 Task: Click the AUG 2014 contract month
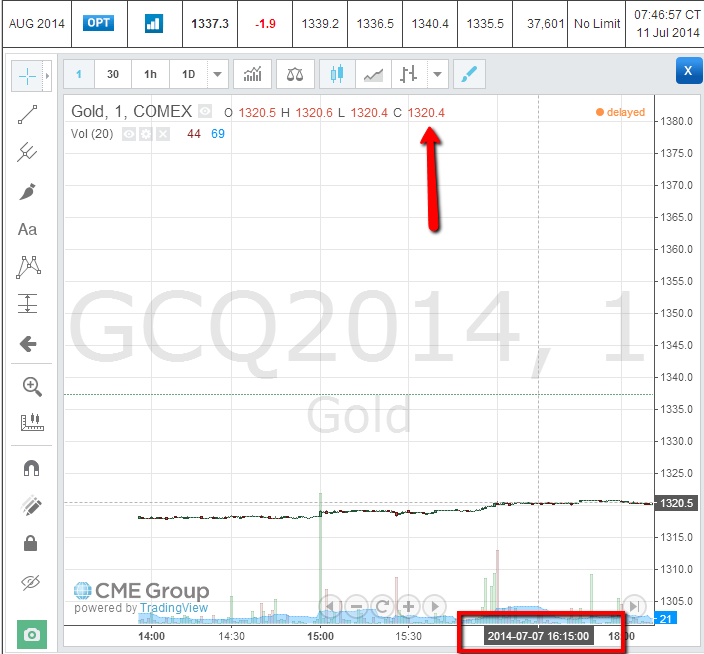tap(37, 23)
